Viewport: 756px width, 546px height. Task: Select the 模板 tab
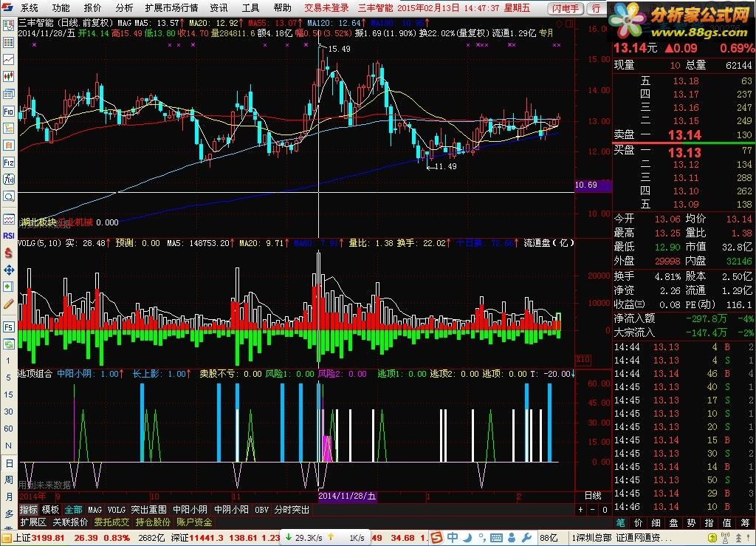(x=50, y=509)
